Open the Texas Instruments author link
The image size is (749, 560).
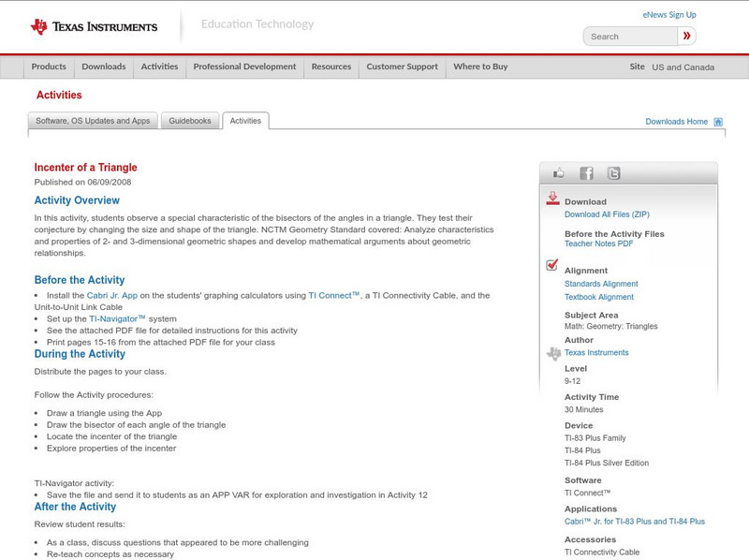click(596, 353)
